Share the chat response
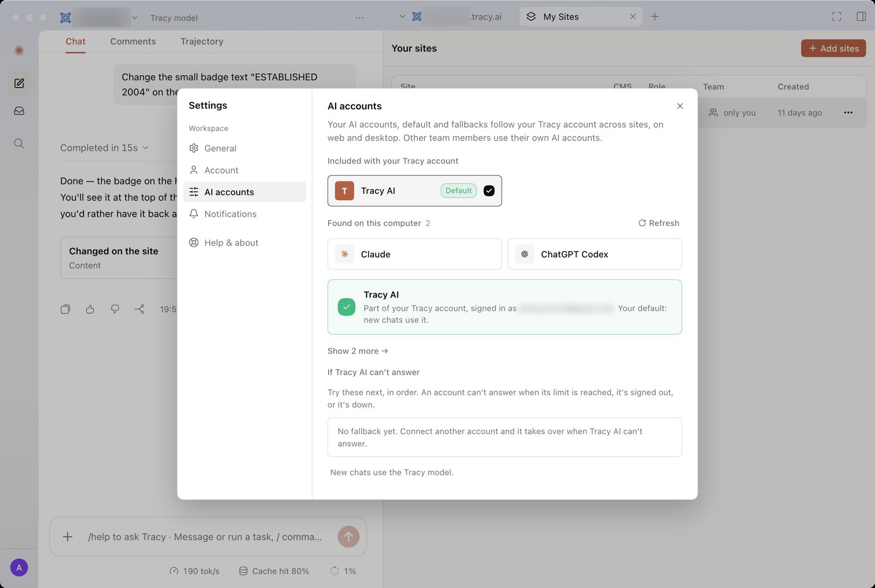This screenshot has height=588, width=875. (x=139, y=309)
